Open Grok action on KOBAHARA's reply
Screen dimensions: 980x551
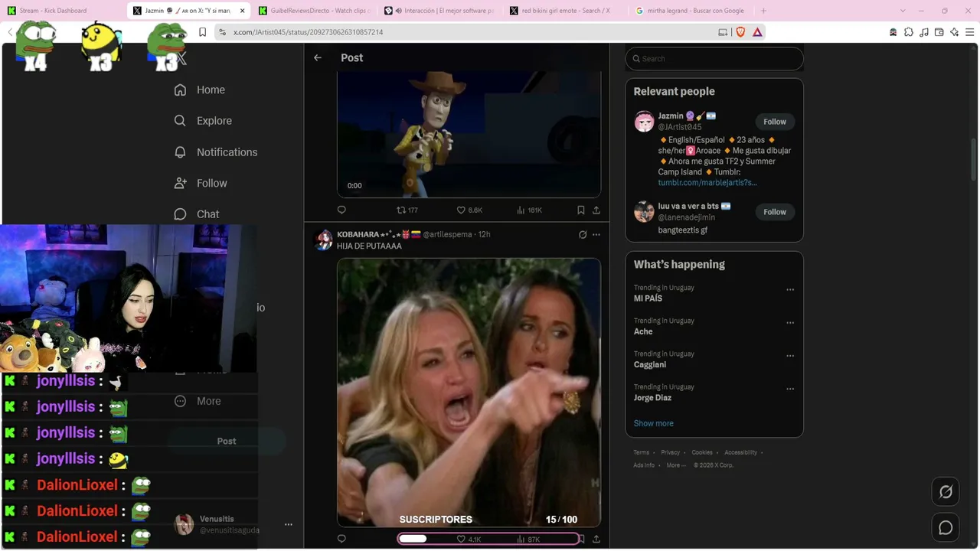click(x=583, y=235)
